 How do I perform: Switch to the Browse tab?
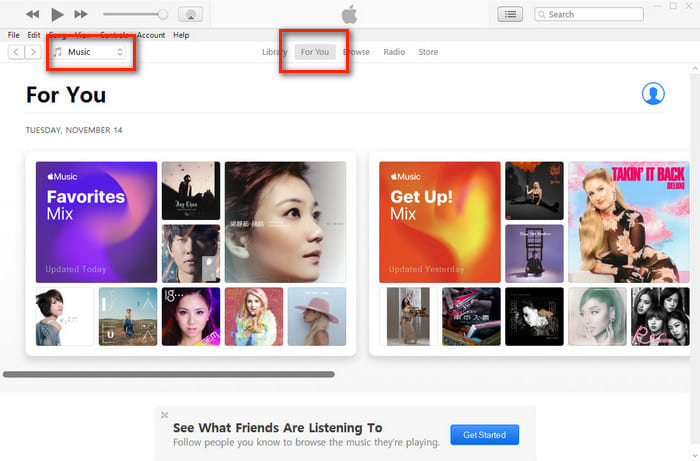click(x=356, y=52)
